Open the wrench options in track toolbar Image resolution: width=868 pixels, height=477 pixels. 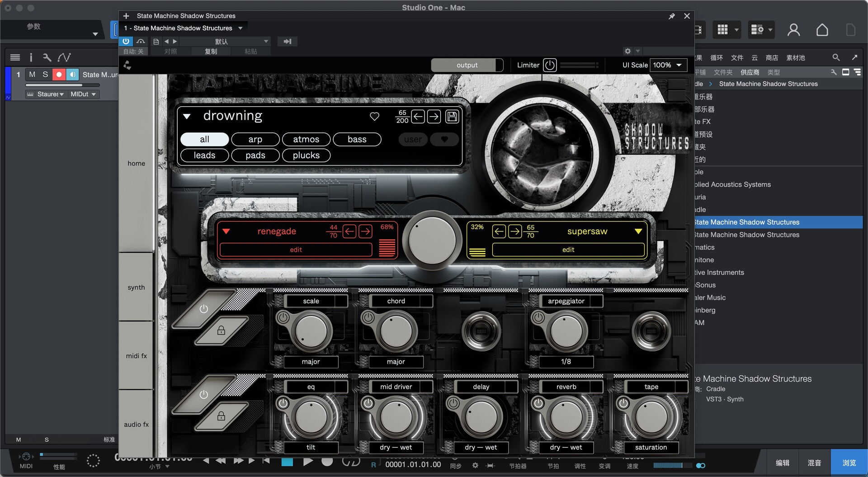point(47,57)
